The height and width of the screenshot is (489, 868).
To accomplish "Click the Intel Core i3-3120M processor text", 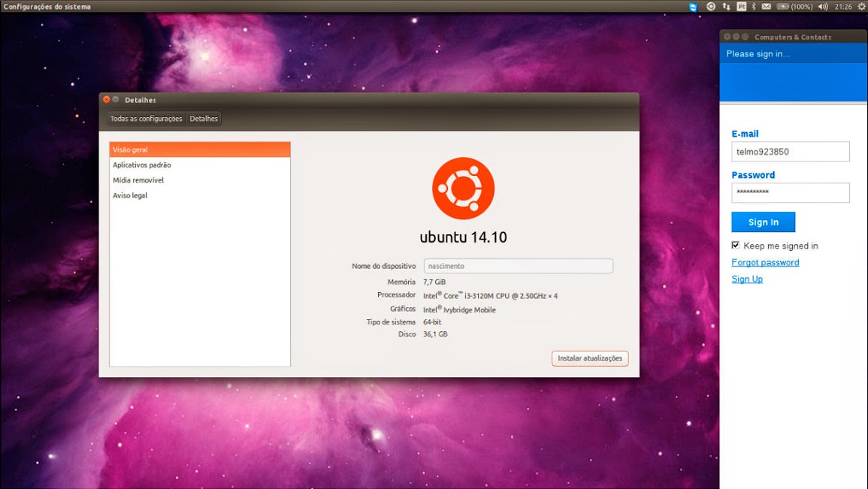I will click(491, 295).
